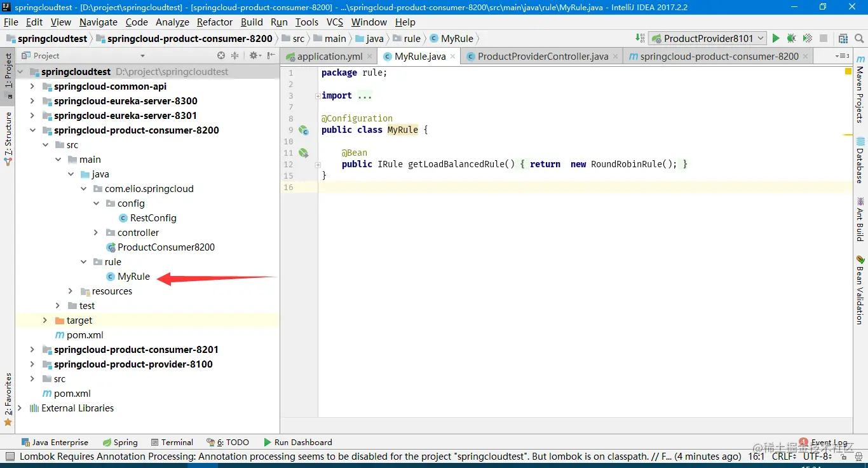Click the Make Project build icon
This screenshot has width=868, height=468.
tap(640, 38)
